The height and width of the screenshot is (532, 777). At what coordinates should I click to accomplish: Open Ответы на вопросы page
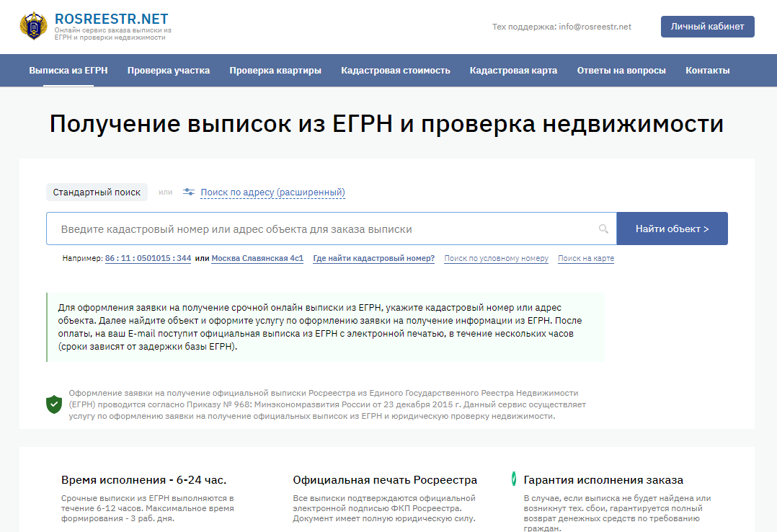pyautogui.click(x=621, y=71)
